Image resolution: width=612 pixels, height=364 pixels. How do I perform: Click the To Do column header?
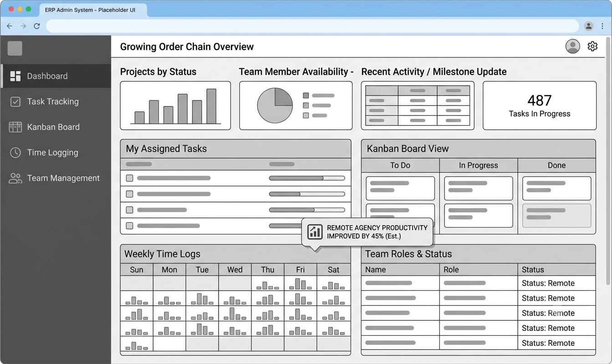pos(400,165)
